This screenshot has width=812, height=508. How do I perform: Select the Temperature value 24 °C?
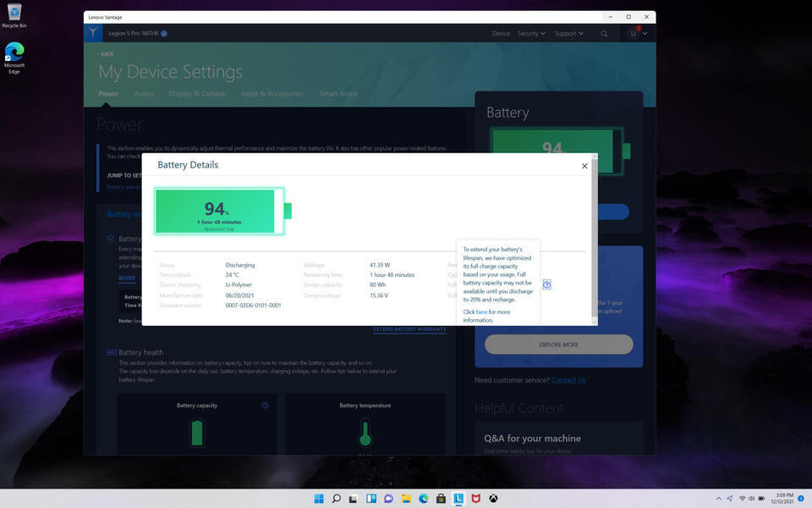tap(232, 274)
